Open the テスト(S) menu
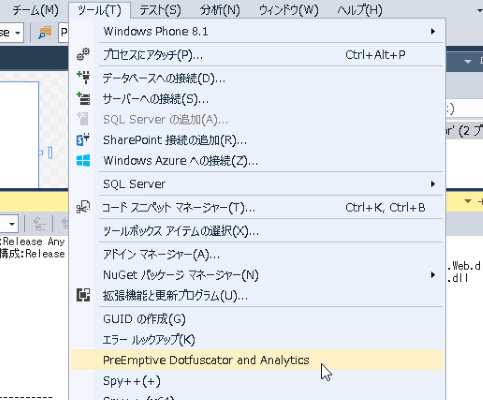Image resolution: width=483 pixels, height=400 pixels. click(x=160, y=10)
